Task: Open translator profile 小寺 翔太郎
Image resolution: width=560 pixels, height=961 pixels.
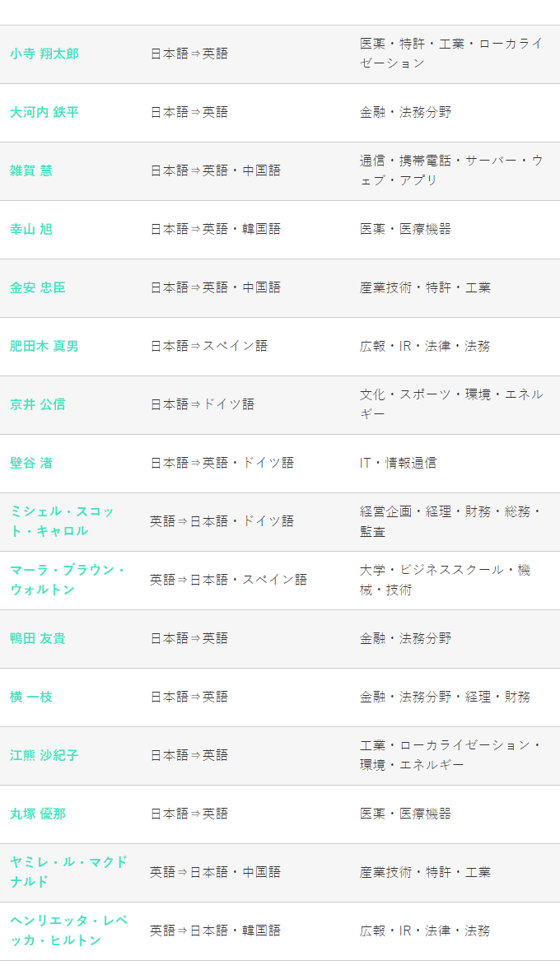Action: coord(44,54)
